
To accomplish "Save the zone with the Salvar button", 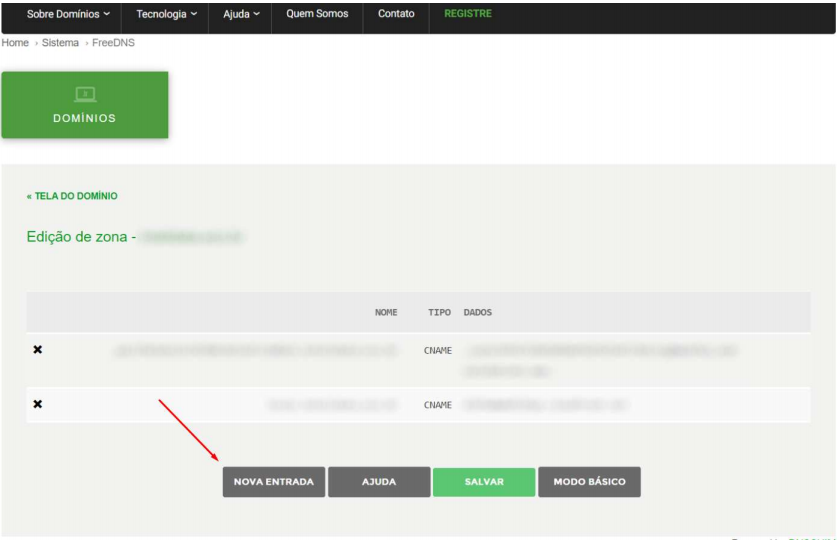I will [x=484, y=482].
